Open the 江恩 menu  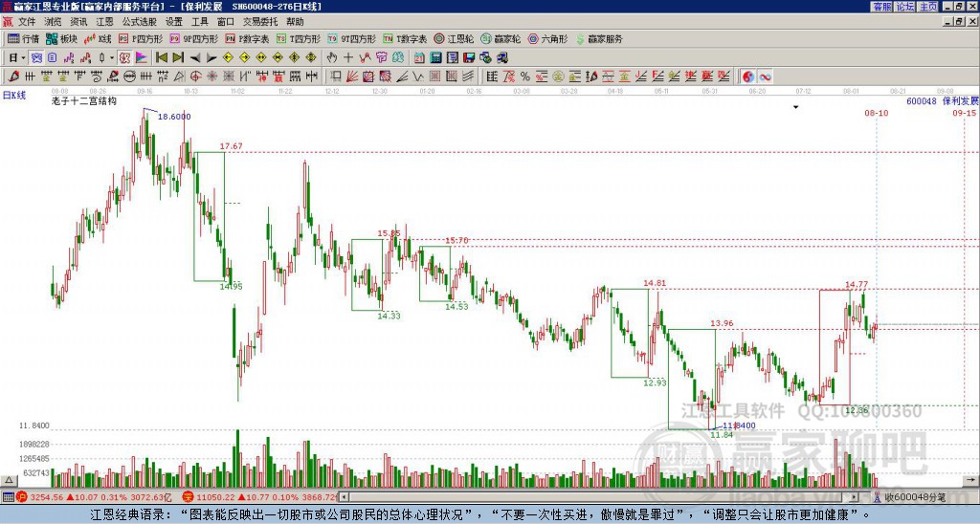tap(104, 22)
